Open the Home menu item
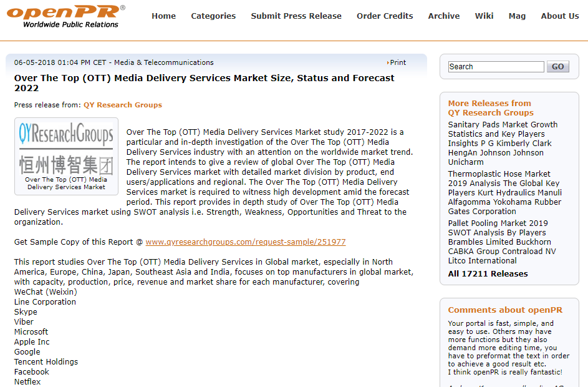The image size is (588, 387). (x=163, y=16)
